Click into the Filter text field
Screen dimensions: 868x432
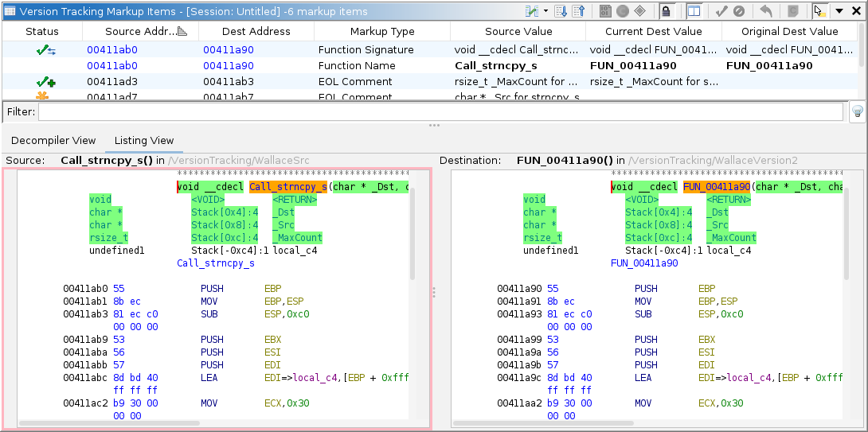click(x=440, y=111)
